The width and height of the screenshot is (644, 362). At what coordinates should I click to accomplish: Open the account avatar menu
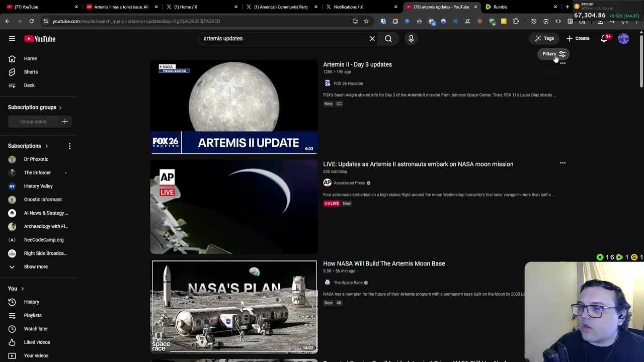[623, 39]
